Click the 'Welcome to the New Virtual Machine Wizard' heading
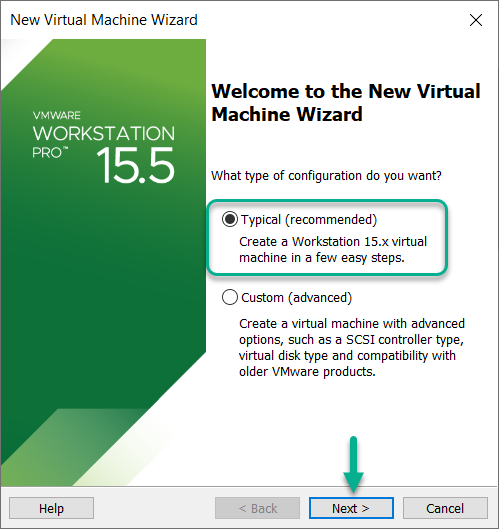The width and height of the screenshot is (499, 529). (x=346, y=103)
